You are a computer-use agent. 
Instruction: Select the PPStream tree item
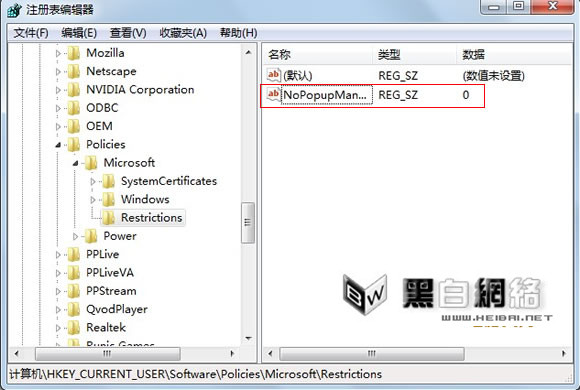(x=111, y=291)
